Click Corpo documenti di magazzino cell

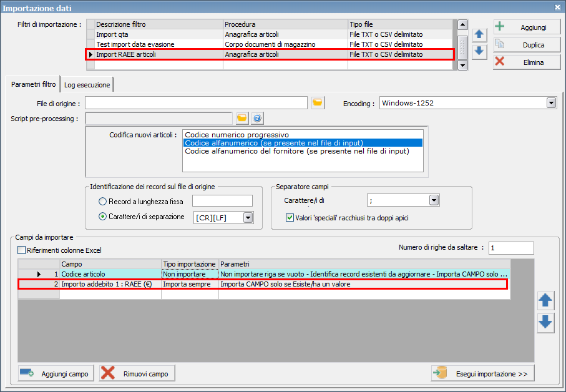point(285,44)
